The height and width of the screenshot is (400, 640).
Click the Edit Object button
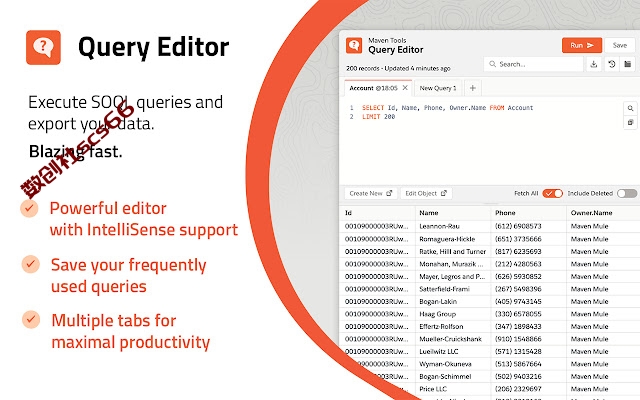coord(426,193)
